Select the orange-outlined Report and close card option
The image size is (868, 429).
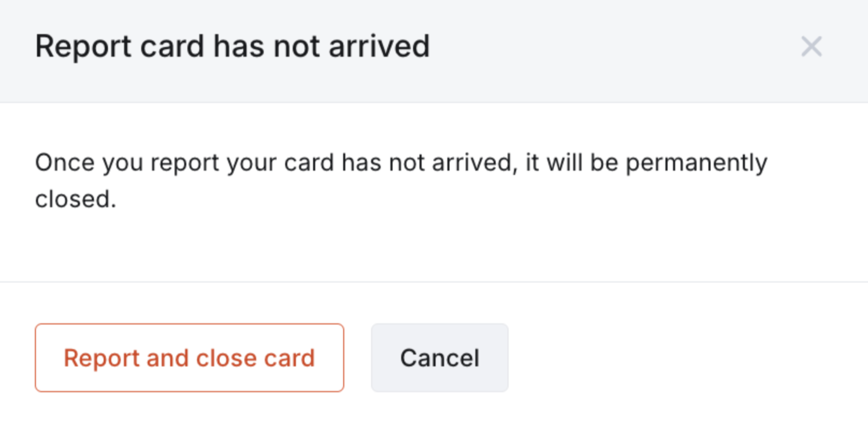[189, 358]
